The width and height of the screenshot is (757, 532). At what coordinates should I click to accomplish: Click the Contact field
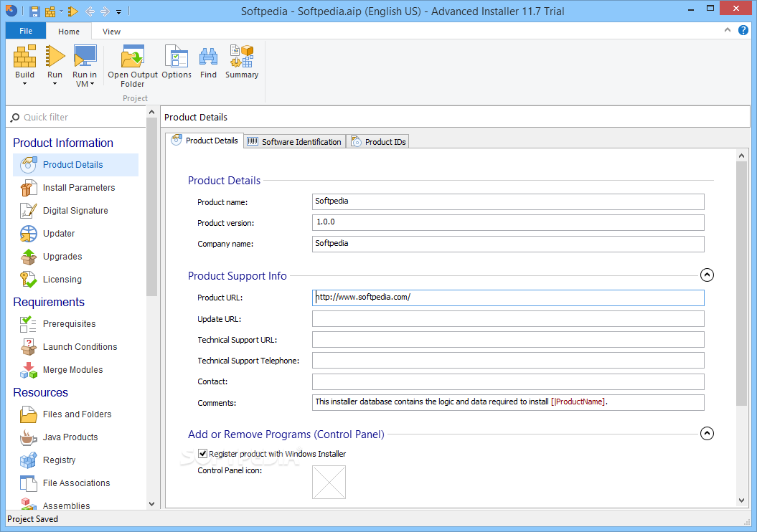point(508,381)
